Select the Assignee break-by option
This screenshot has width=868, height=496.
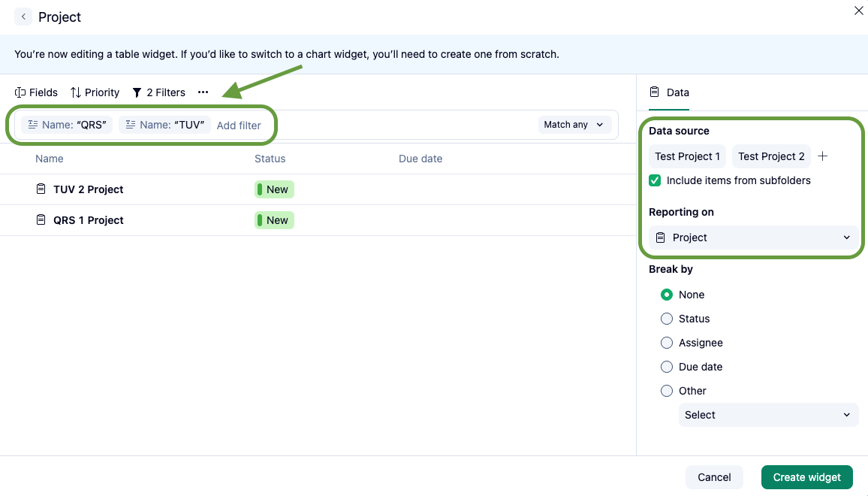(667, 343)
